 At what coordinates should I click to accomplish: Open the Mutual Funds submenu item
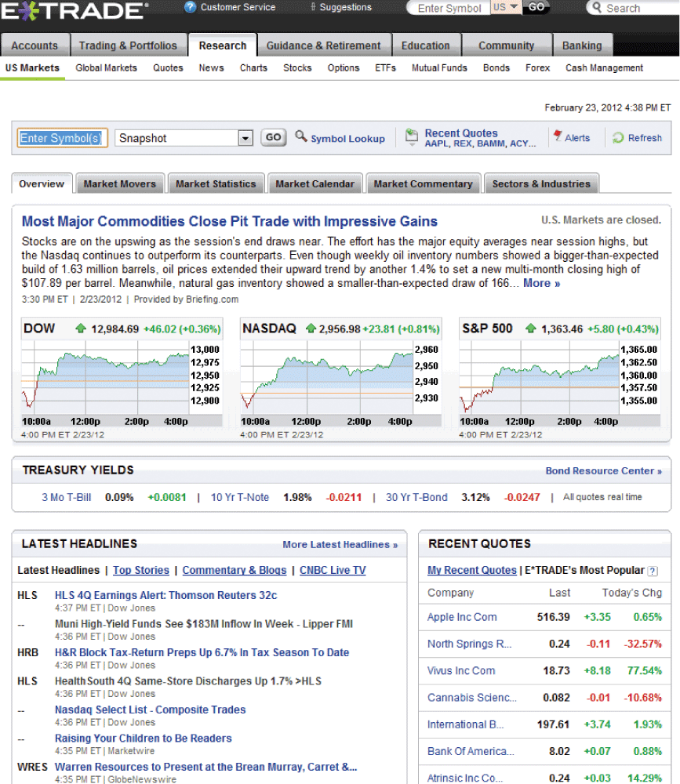pos(439,68)
